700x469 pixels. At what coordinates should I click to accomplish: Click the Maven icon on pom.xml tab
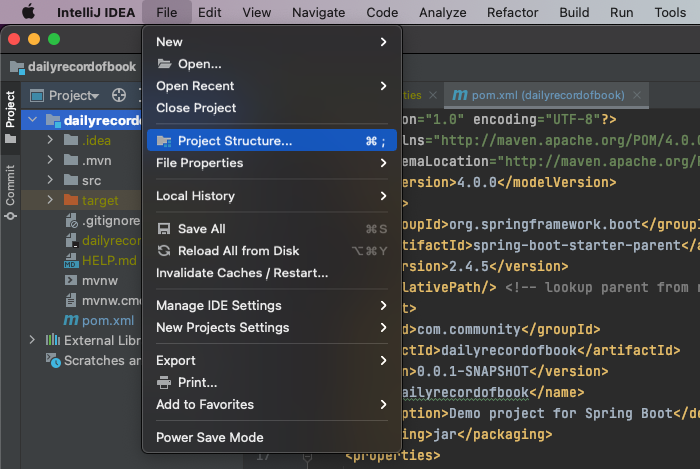point(460,95)
